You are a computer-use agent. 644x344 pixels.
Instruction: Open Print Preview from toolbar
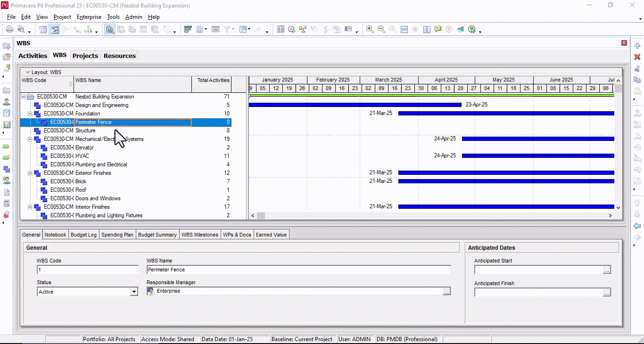point(21,29)
